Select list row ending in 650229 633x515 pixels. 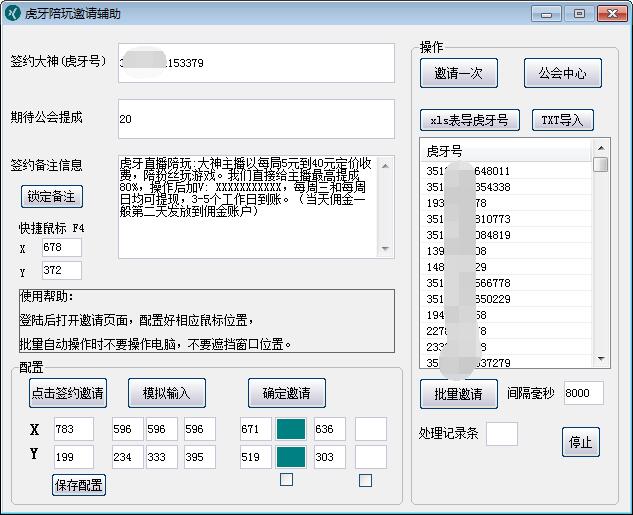pyautogui.click(x=507, y=299)
